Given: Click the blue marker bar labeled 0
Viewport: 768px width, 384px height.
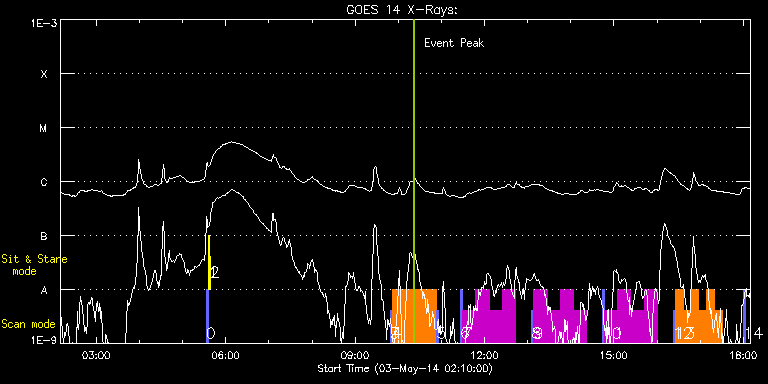Looking at the screenshot, I should (207, 316).
